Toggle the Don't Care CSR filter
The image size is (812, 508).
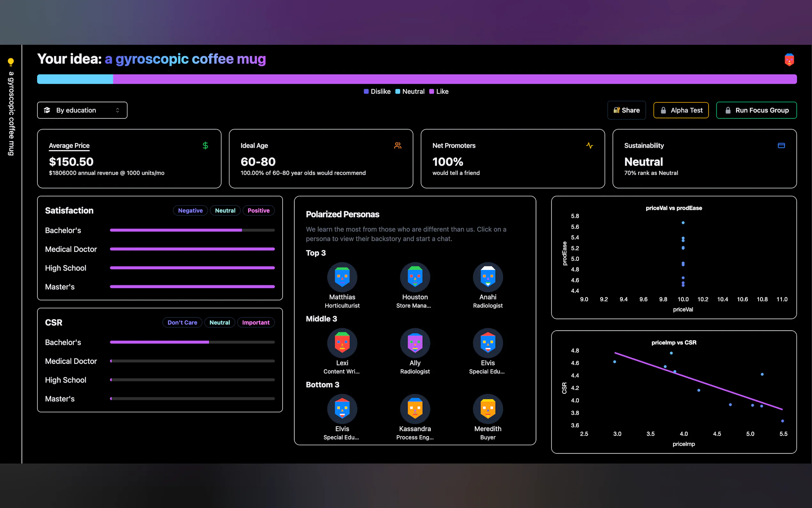pyautogui.click(x=182, y=322)
